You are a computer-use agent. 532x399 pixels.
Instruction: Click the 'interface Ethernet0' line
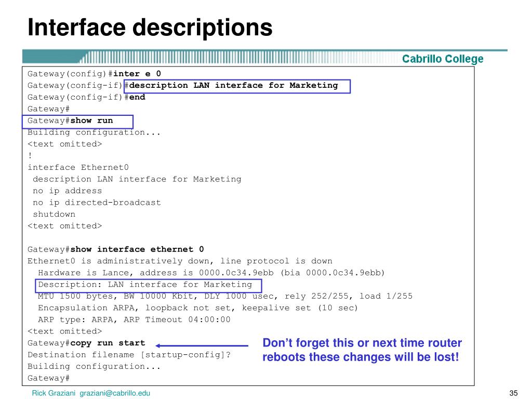click(x=78, y=168)
